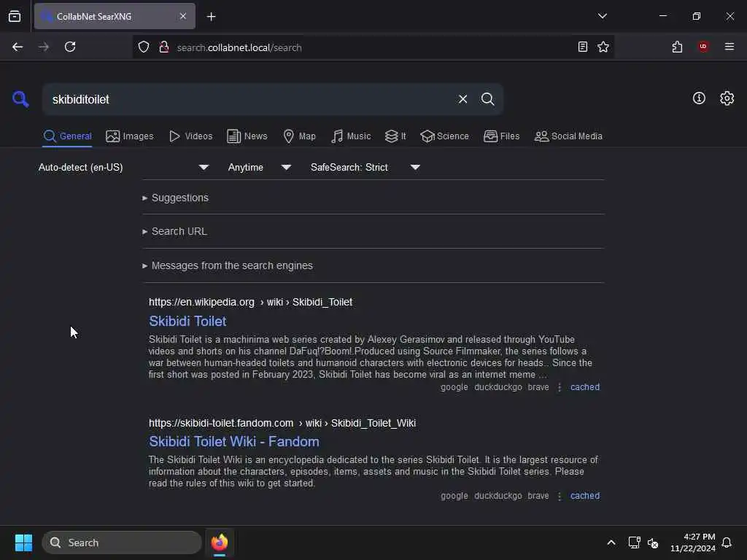
Task: Go back with the browser back arrow
Action: (18, 47)
